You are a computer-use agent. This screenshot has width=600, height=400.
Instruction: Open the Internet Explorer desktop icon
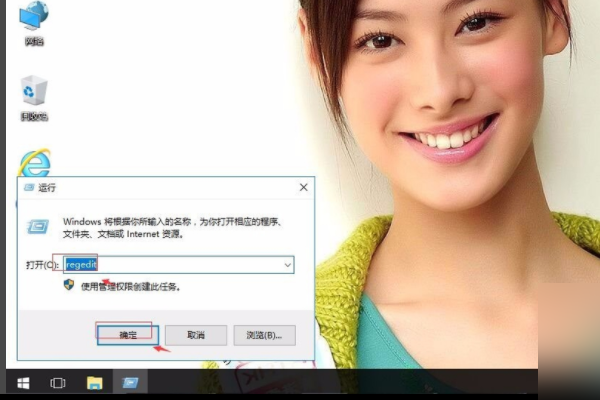(34, 163)
